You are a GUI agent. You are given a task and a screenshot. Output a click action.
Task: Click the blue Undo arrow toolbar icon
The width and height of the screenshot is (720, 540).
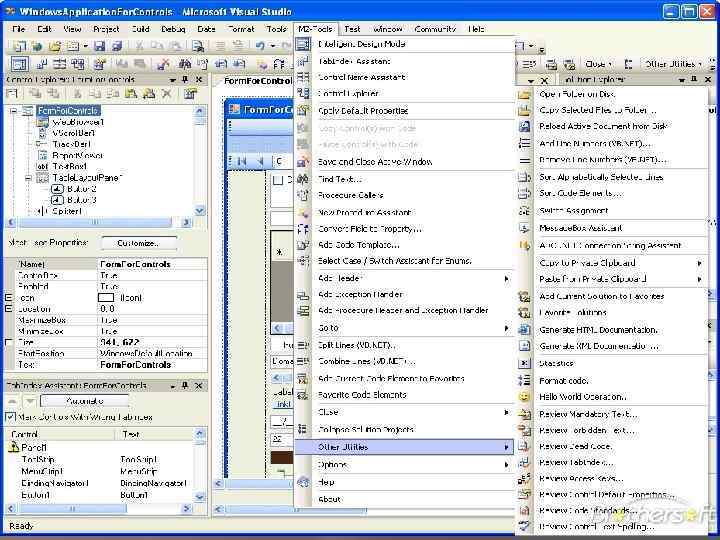pos(260,46)
